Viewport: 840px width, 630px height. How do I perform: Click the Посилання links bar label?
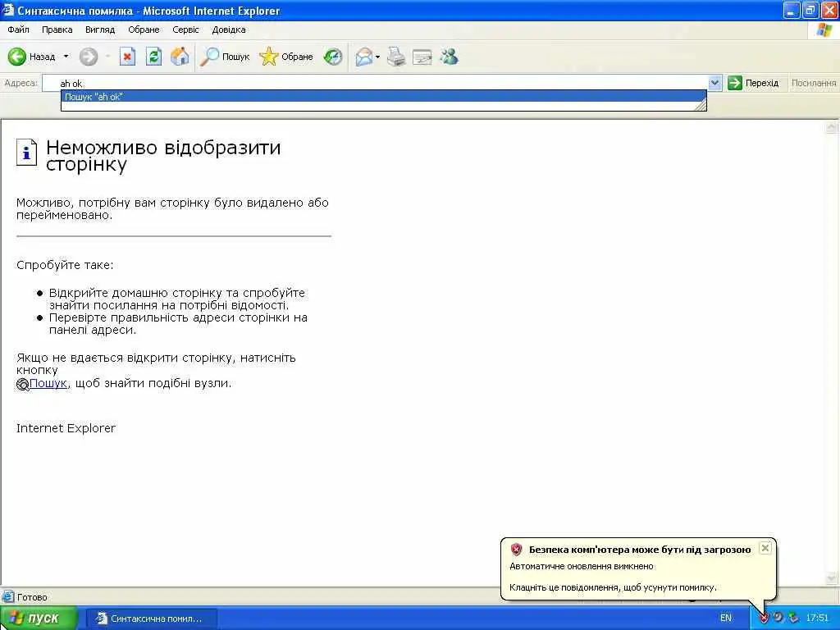(813, 83)
